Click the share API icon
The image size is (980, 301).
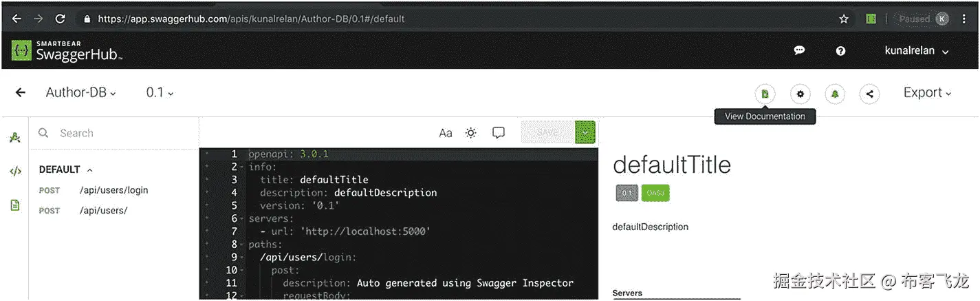click(x=870, y=94)
